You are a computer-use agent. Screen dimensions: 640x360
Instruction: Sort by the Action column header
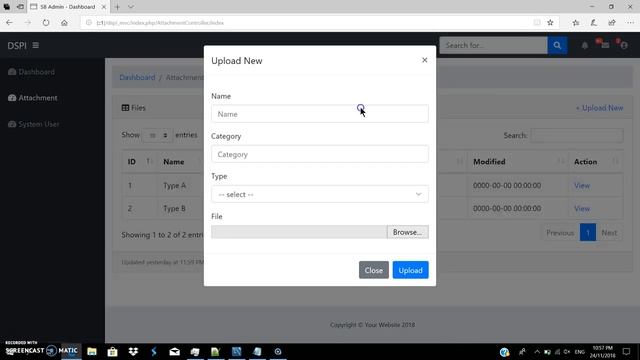[596, 162]
